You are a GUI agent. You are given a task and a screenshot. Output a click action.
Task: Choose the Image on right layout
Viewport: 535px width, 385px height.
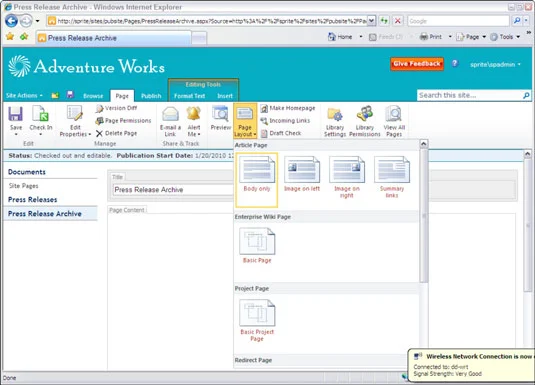pyautogui.click(x=347, y=177)
